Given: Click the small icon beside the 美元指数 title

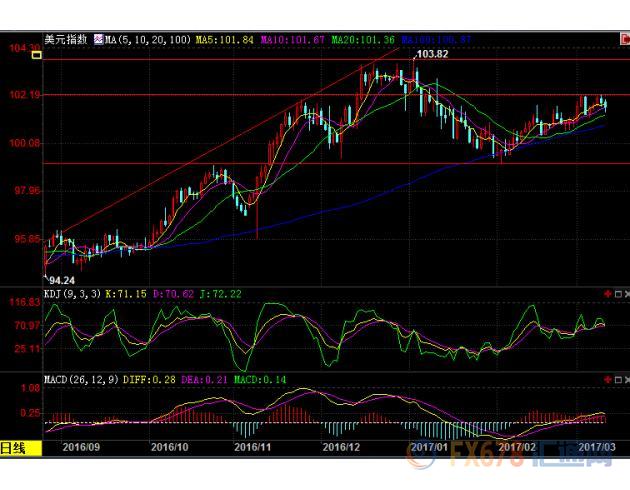Looking at the screenshot, I should 99,40.
